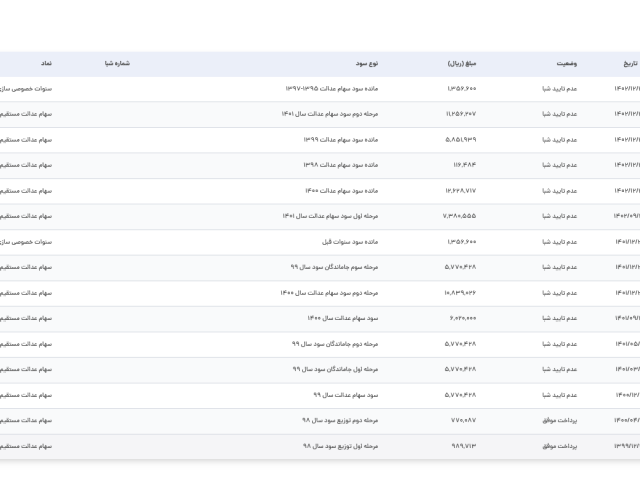
Task: Click the amount cell ۶,۰۲۰,۰۰۰
Action: click(x=461, y=318)
